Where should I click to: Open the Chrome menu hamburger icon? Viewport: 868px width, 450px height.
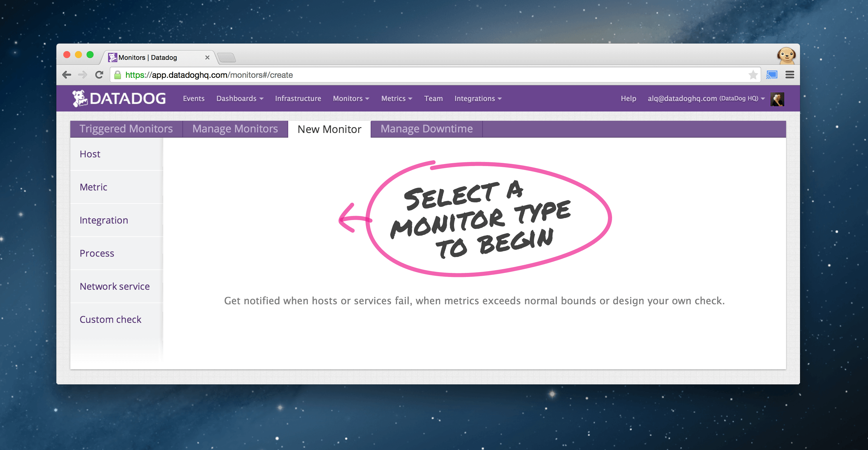tap(790, 75)
